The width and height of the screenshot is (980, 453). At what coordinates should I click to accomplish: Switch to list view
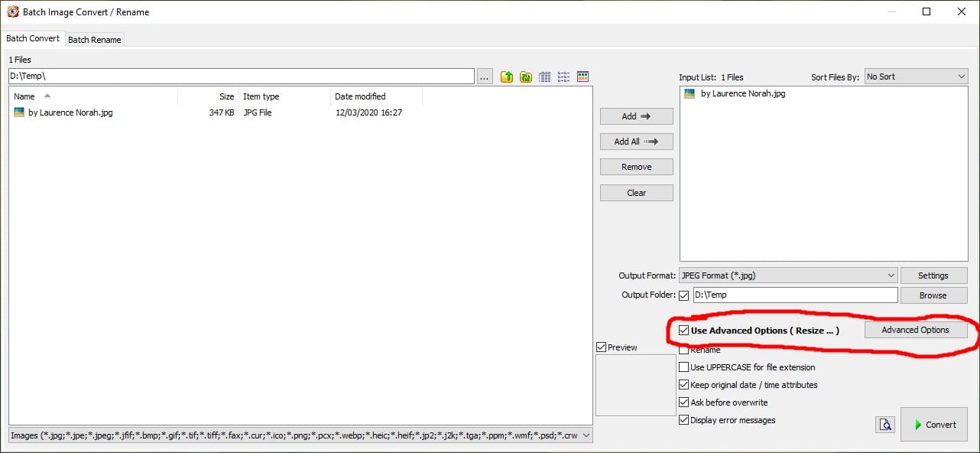pyautogui.click(x=563, y=76)
